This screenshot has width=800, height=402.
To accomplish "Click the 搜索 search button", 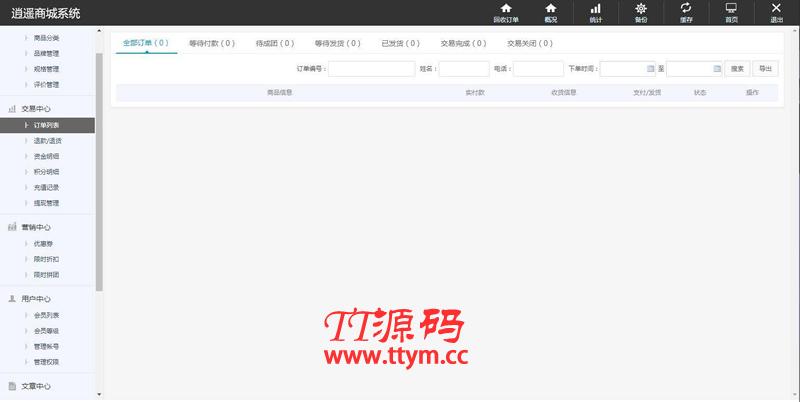I will pyautogui.click(x=737, y=69).
